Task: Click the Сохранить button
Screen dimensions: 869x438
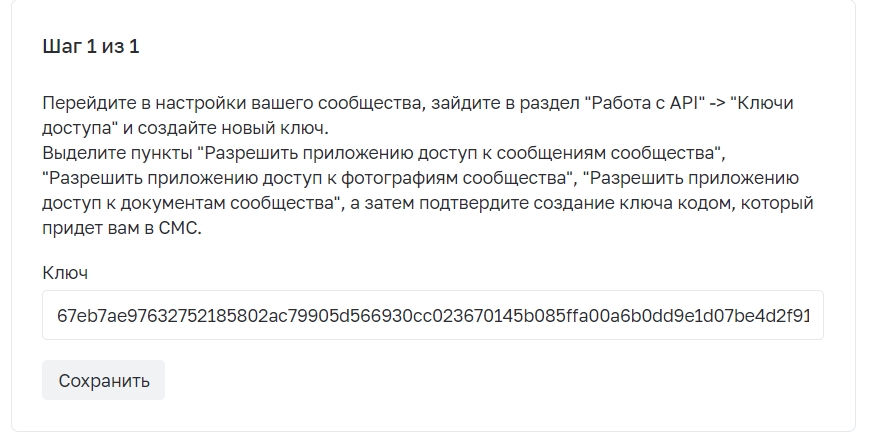Action: (x=103, y=380)
